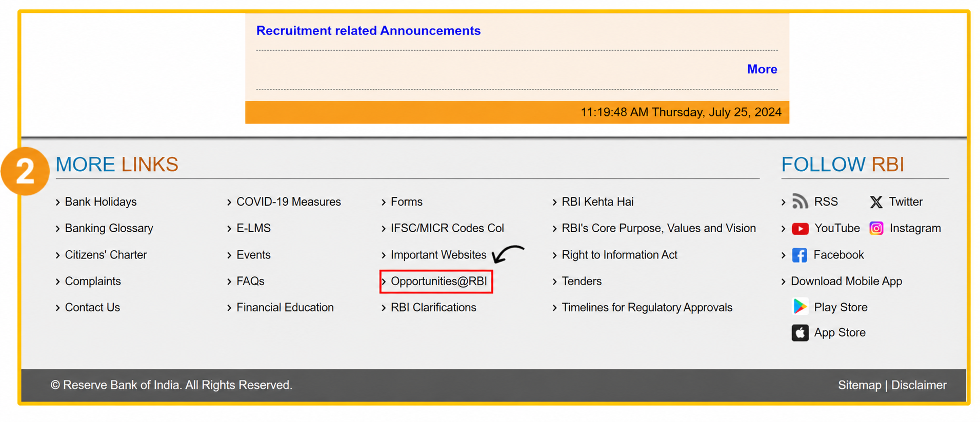
Task: Open the Bank Holidays link
Action: 101,202
